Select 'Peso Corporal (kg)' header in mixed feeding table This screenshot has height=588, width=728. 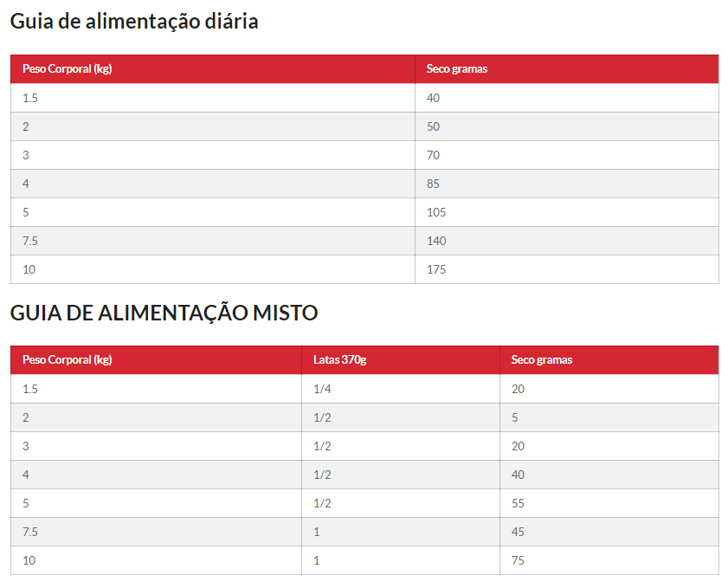pos(67,359)
